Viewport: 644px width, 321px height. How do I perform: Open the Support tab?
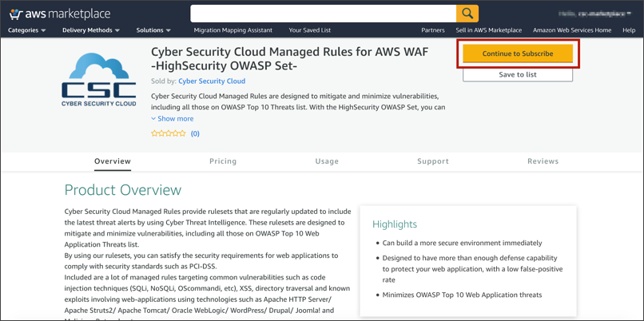tap(433, 161)
